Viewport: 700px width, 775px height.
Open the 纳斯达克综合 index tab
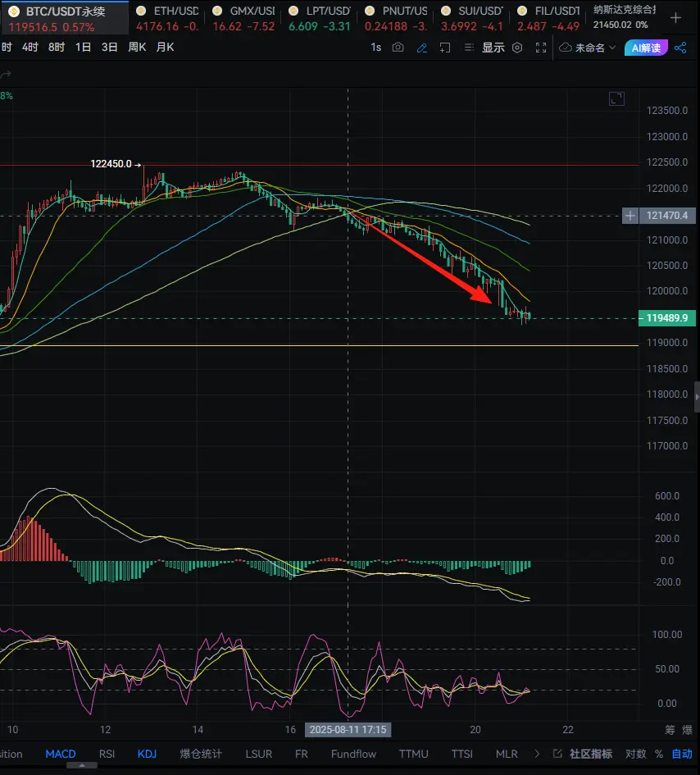[x=625, y=17]
